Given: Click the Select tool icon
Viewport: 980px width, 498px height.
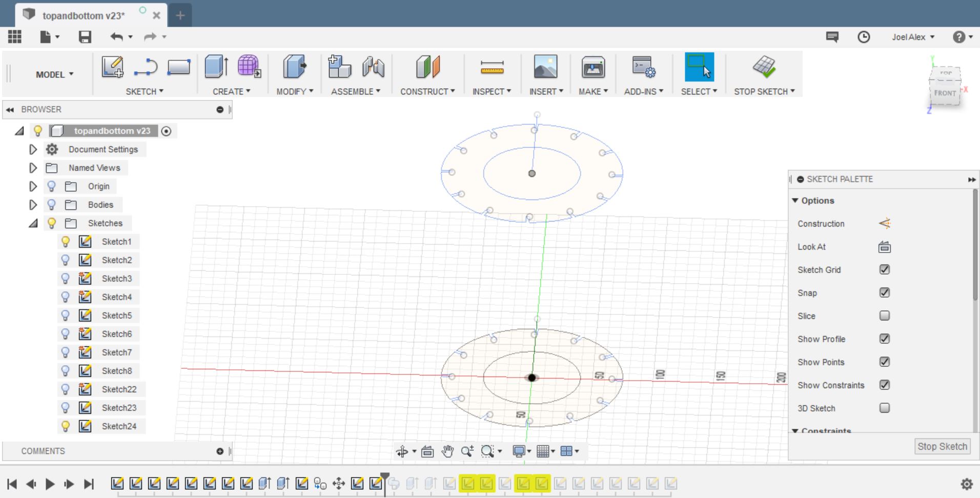Looking at the screenshot, I should (699, 67).
